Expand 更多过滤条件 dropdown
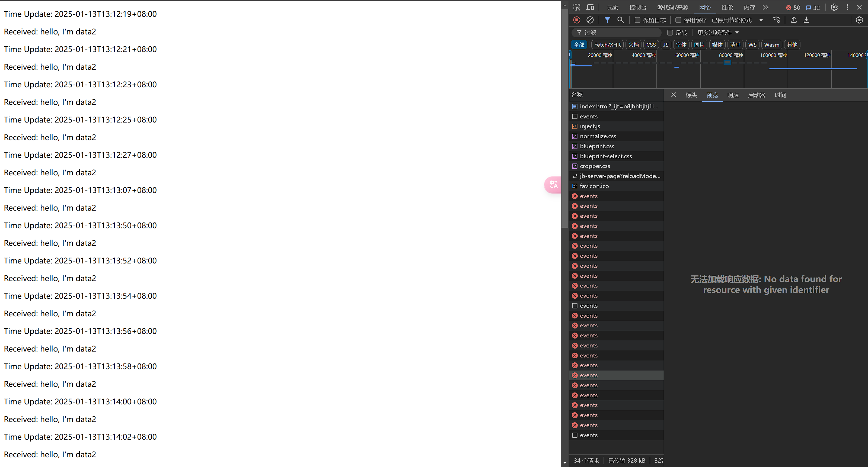 coord(718,33)
